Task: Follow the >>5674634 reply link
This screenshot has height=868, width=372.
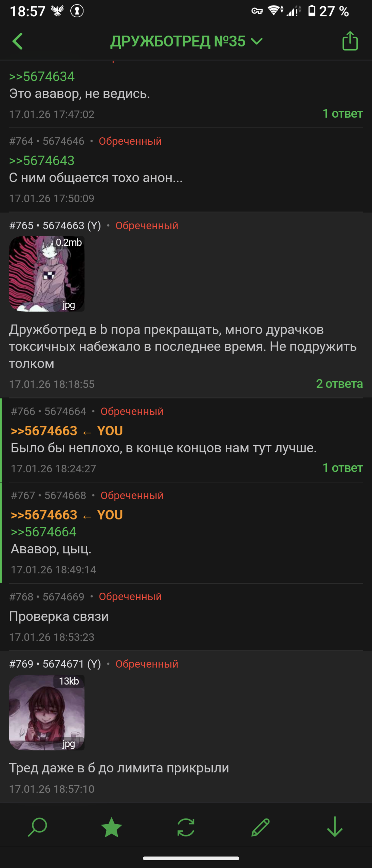Action: tap(42, 76)
